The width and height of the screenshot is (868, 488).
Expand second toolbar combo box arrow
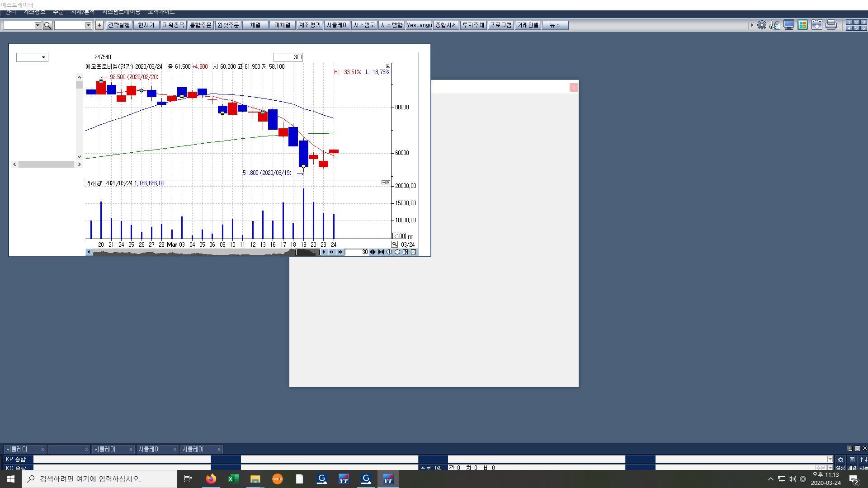[89, 25]
